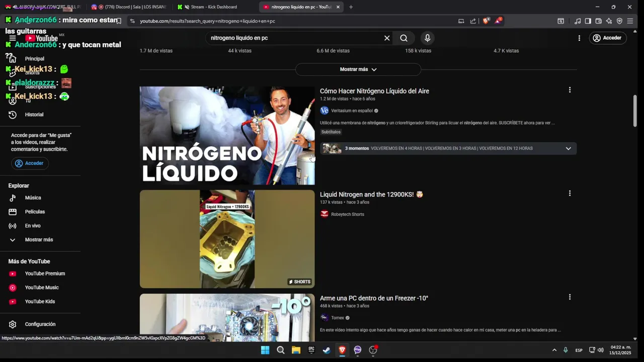Click Nitrógeno Líquido video thumbnail
The width and height of the screenshot is (644, 362).
[x=227, y=136]
